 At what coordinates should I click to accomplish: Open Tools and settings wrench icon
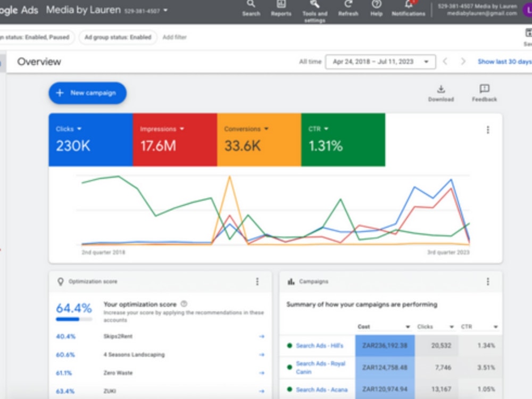coord(315,11)
